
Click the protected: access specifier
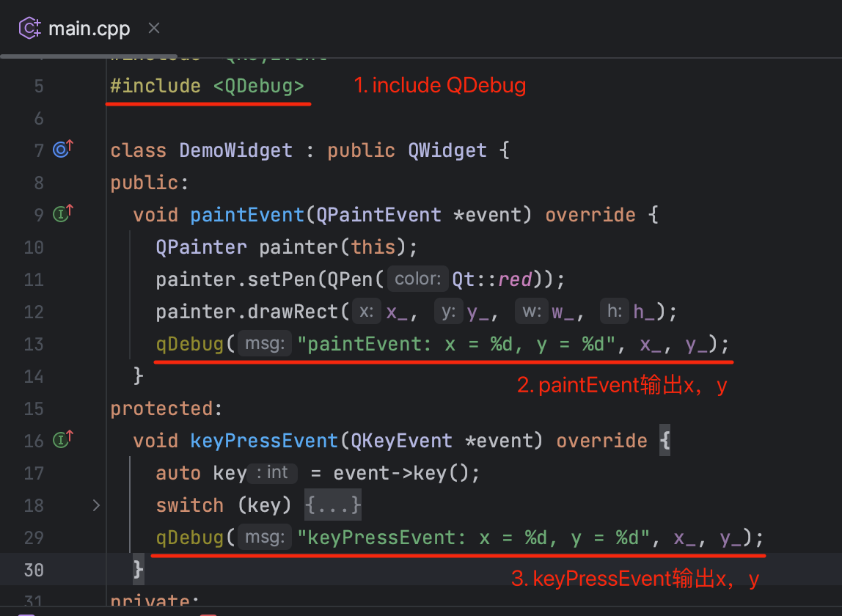point(166,408)
